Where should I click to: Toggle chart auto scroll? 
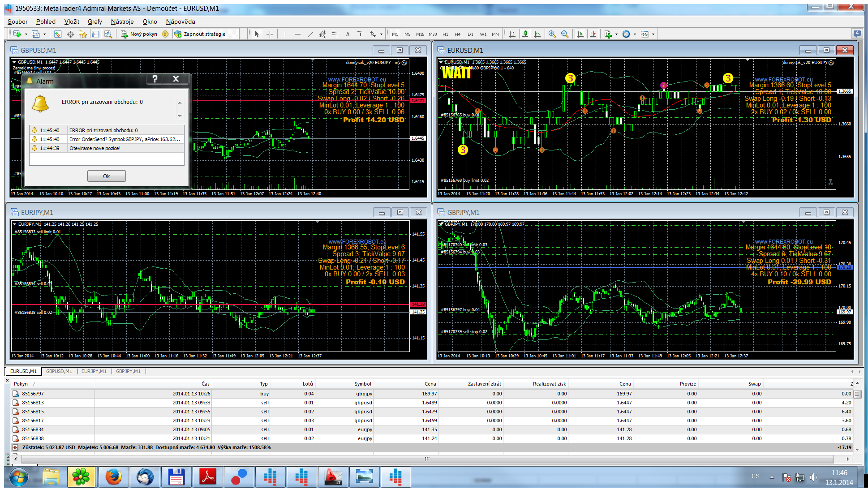point(580,34)
